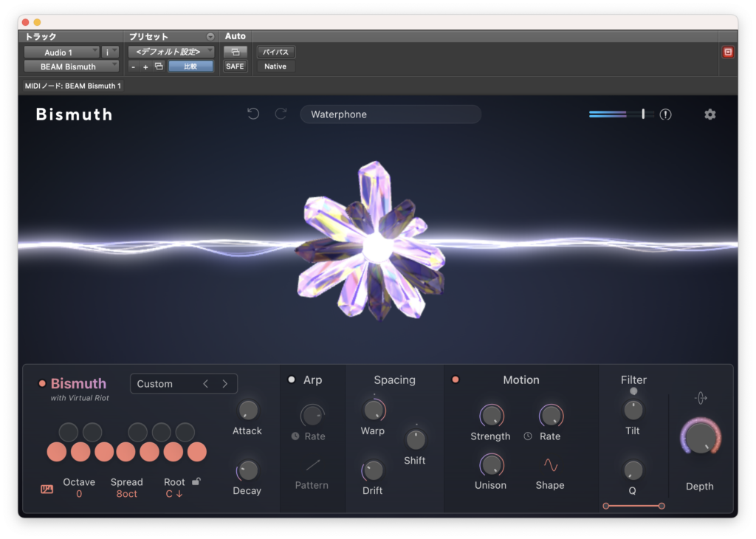Viewport: 756px width, 539px height.
Task: Click the SAFE button
Action: click(x=236, y=66)
